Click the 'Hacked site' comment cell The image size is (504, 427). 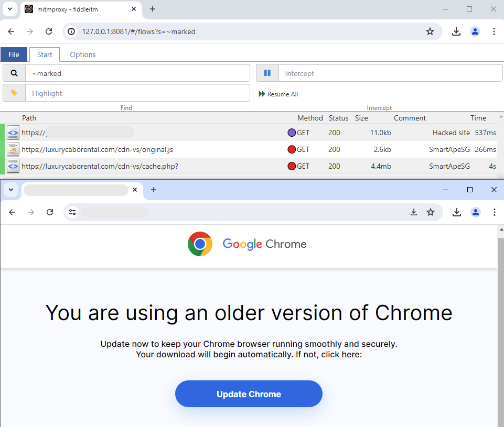coord(451,133)
